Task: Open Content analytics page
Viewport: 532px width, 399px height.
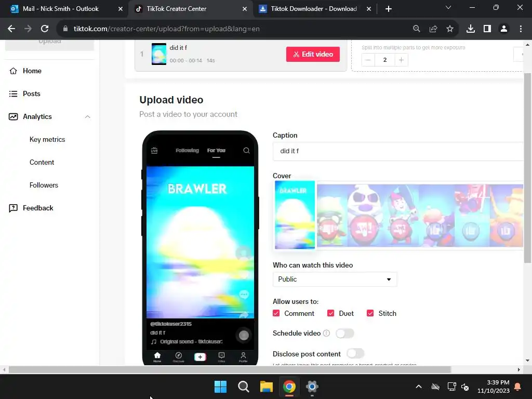Action: (42, 162)
